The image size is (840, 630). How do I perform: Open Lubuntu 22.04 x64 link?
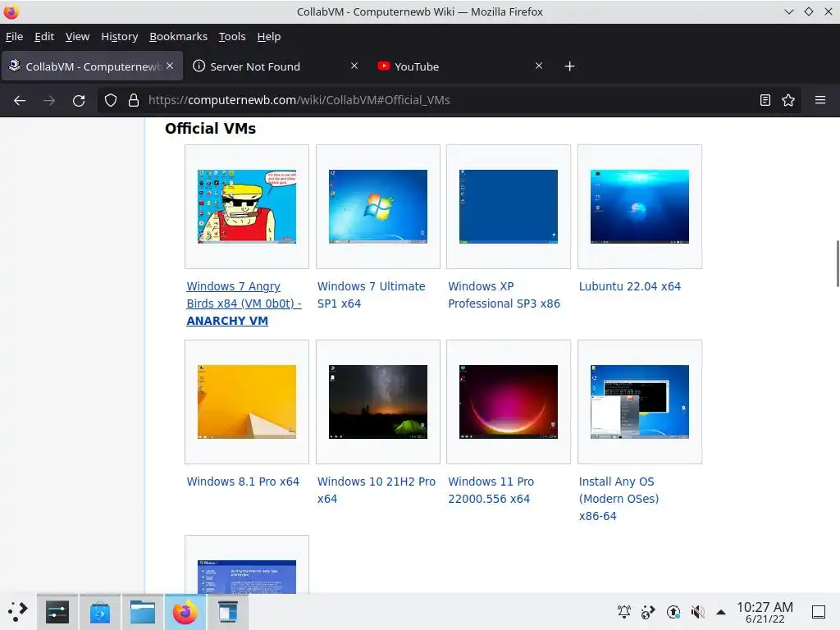pyautogui.click(x=630, y=286)
